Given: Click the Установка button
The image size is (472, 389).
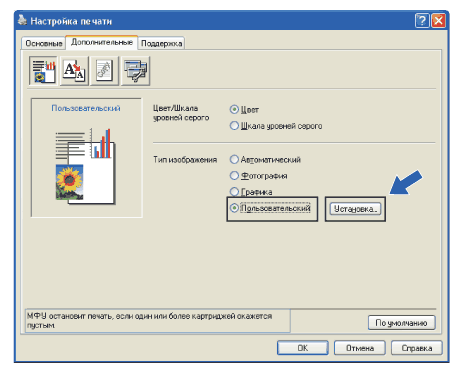Looking at the screenshot, I should [x=355, y=209].
